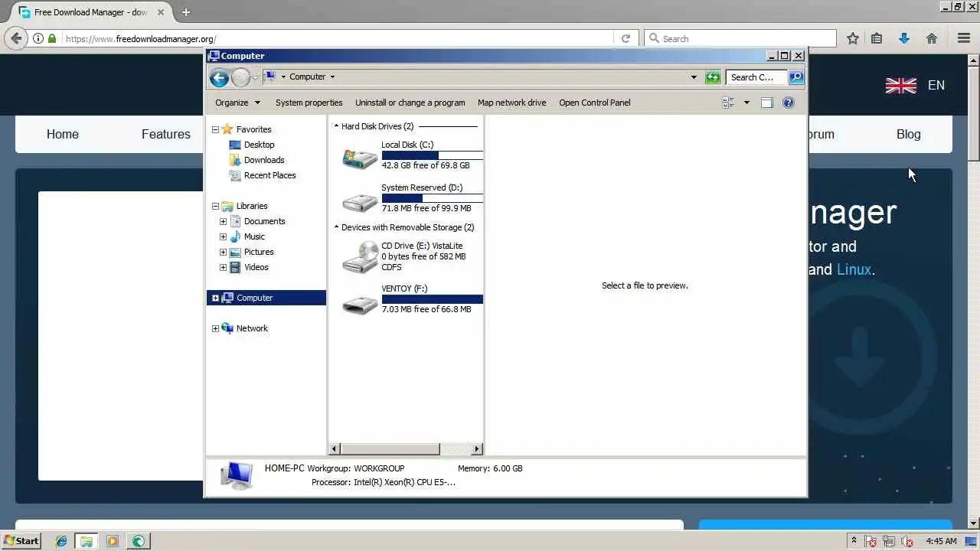Click the Local Disk (C:) usage bar

pos(432,155)
